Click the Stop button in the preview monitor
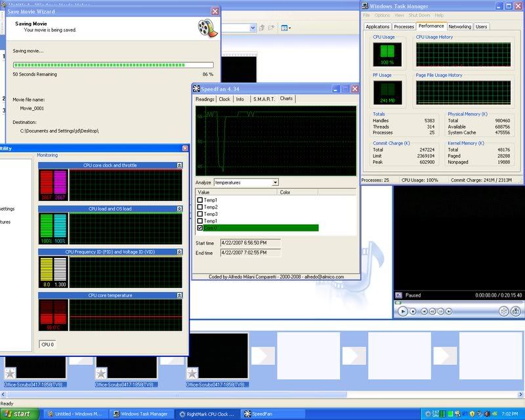Screen dimensions: 525x420 coord(413,312)
